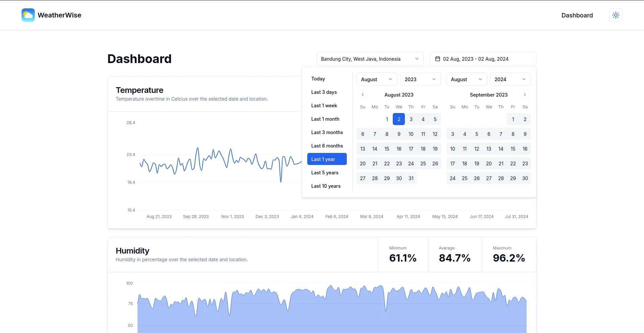
Task: Open the Dashboard navigation link
Action: click(577, 15)
